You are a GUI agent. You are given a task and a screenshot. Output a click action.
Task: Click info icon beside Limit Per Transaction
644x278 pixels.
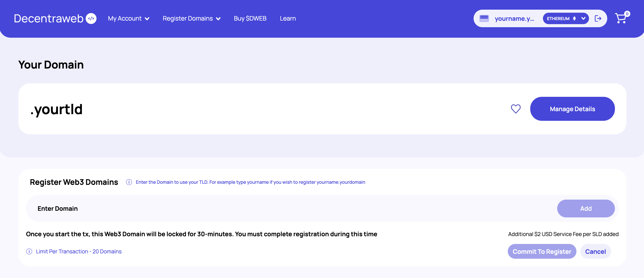[29, 251]
